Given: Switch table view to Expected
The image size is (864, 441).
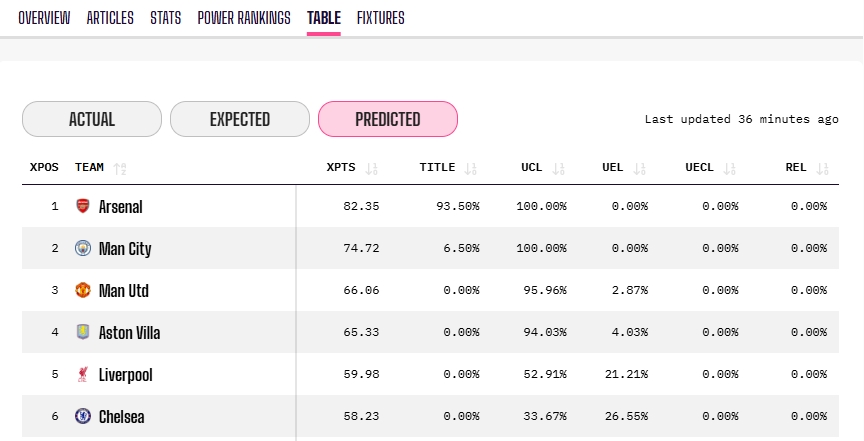Looking at the screenshot, I should pyautogui.click(x=240, y=119).
